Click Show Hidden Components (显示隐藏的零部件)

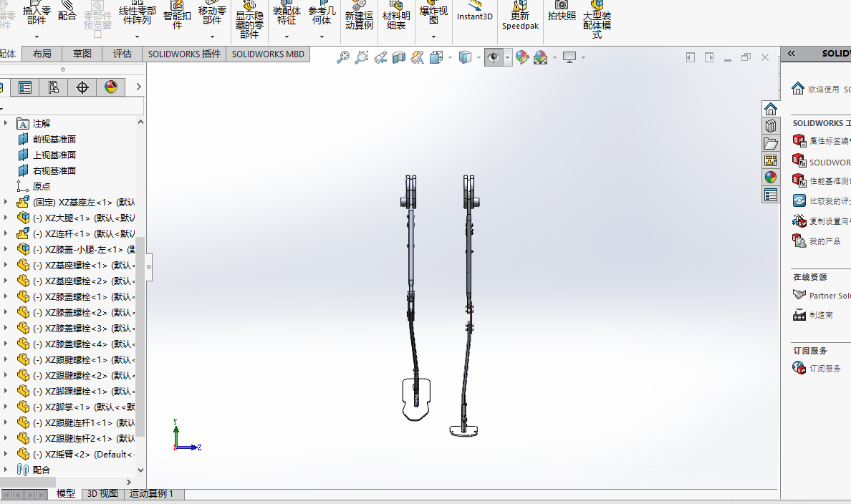pyautogui.click(x=249, y=20)
